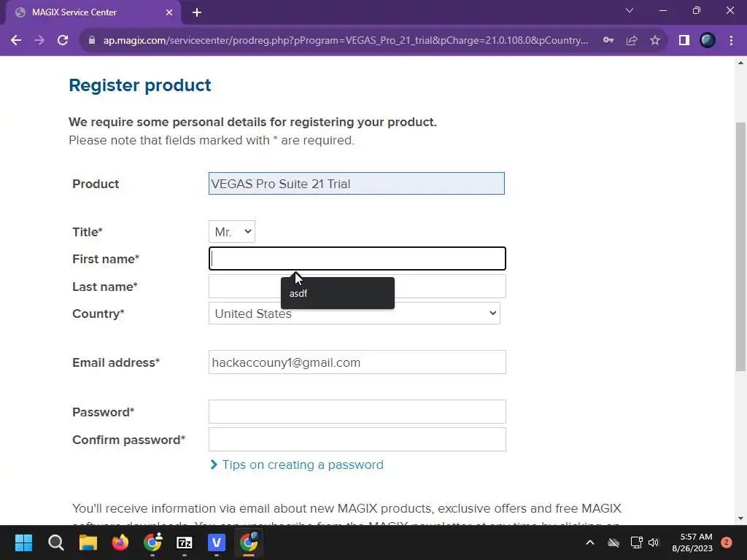Image resolution: width=747 pixels, height=560 pixels.
Task: Open the VEGAS app taskbar icon
Action: [216, 542]
